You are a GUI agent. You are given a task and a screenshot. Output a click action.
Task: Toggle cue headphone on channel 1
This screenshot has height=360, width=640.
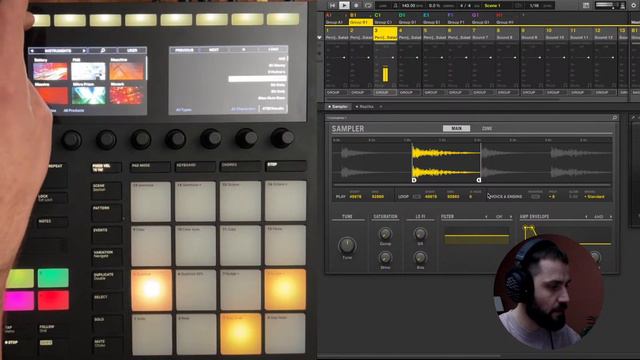click(x=345, y=86)
